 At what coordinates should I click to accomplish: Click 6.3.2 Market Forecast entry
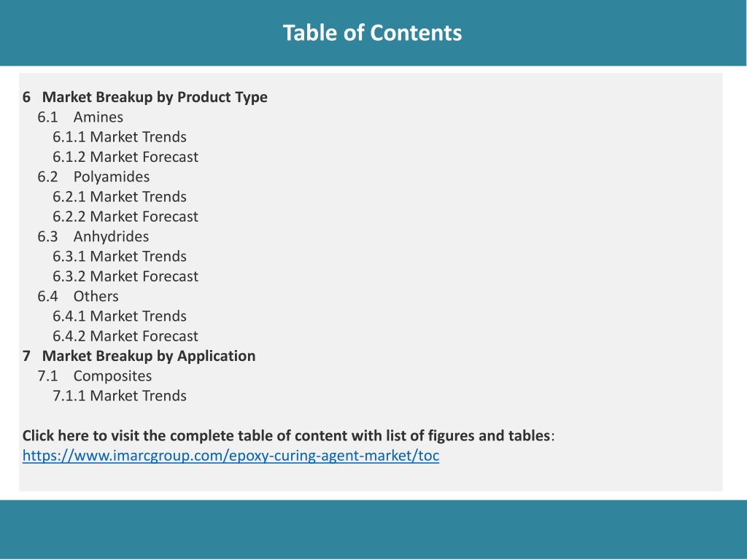click(x=125, y=276)
